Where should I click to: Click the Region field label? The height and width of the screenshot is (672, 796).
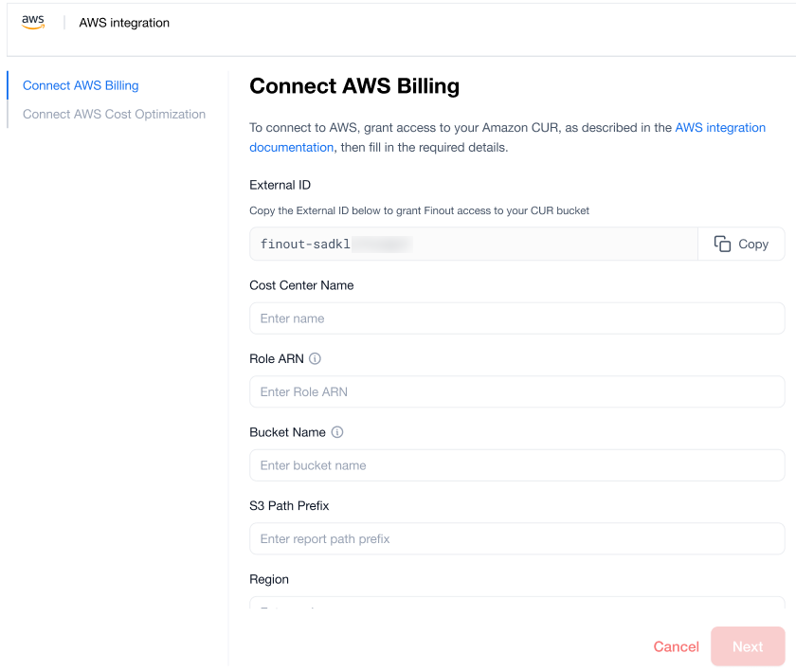269,579
